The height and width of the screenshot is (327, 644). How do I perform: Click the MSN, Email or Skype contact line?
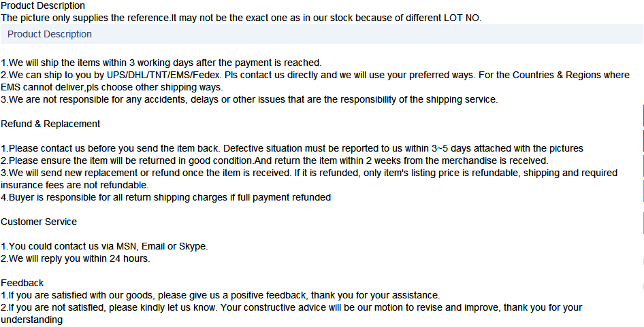point(104,247)
